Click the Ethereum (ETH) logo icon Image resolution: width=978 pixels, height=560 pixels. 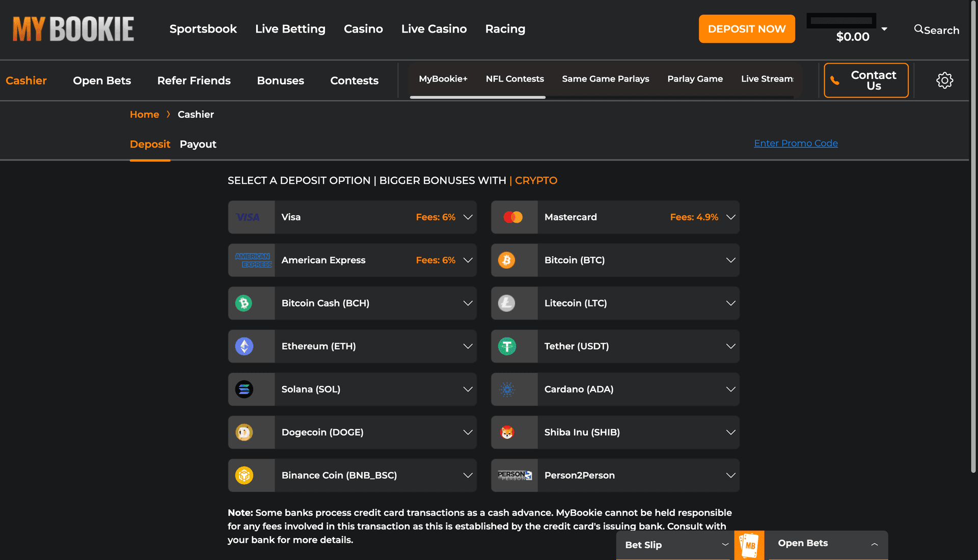pos(244,346)
